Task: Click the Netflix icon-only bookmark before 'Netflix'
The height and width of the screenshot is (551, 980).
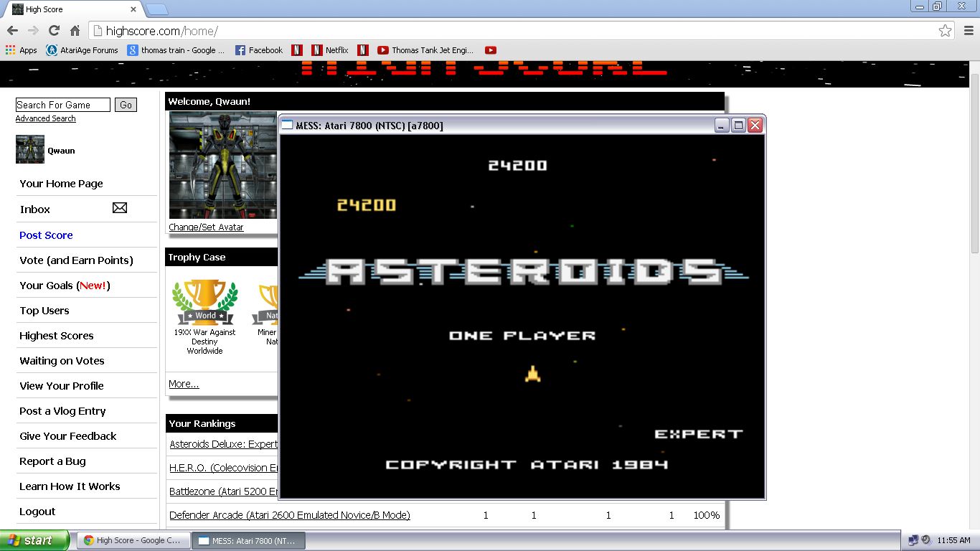Action: click(x=297, y=50)
